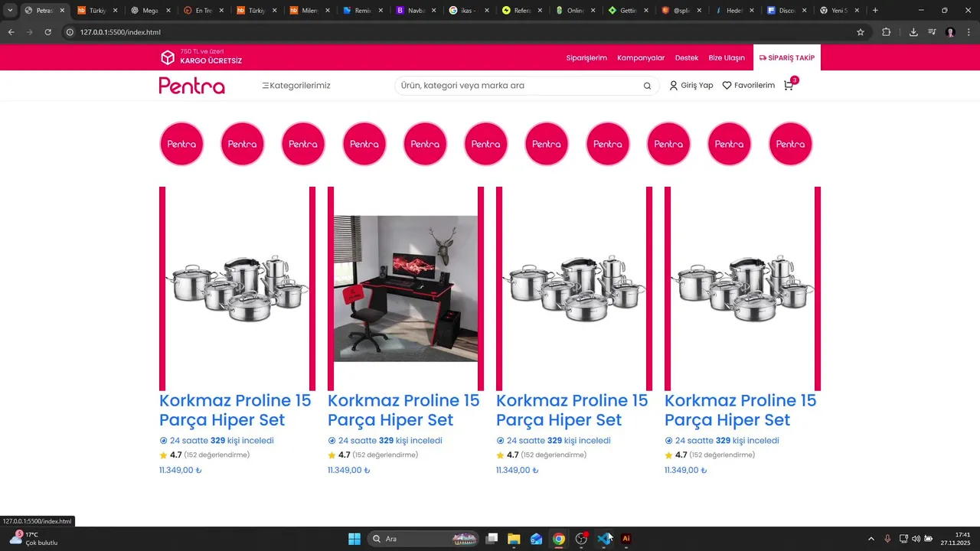Open the tab search dropdown arrow
The image size is (980, 551).
tap(10, 11)
